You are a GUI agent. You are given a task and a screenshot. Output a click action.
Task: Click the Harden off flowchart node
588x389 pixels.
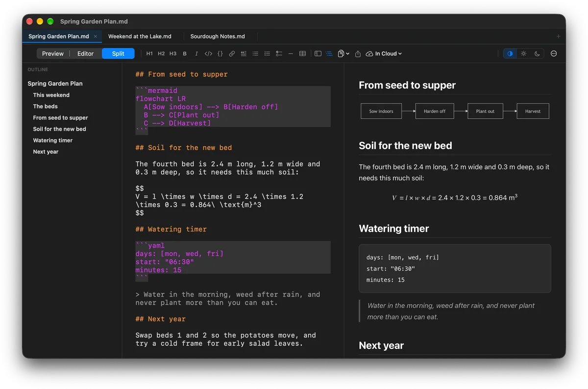click(435, 111)
